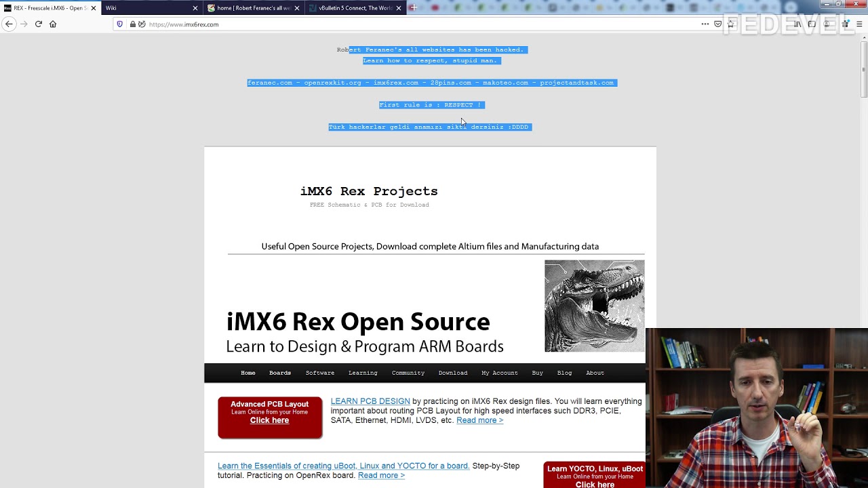Open Community menu item
The width and height of the screenshot is (868, 488).
[x=408, y=373]
